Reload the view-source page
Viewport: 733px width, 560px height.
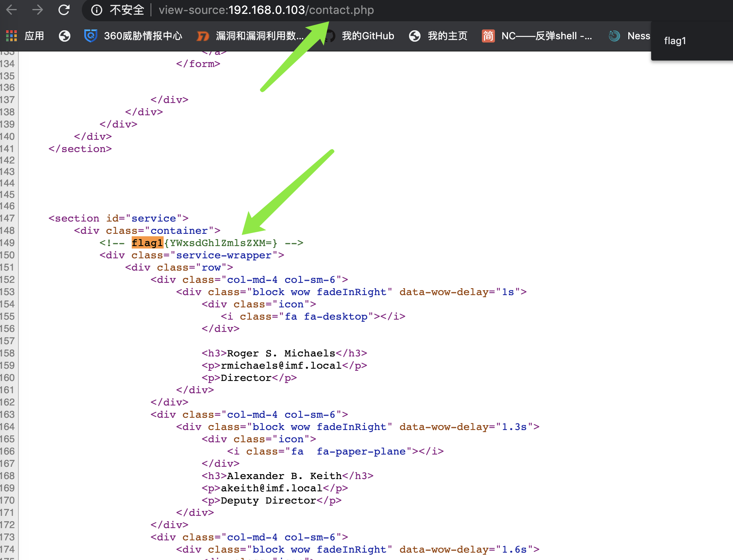point(64,10)
